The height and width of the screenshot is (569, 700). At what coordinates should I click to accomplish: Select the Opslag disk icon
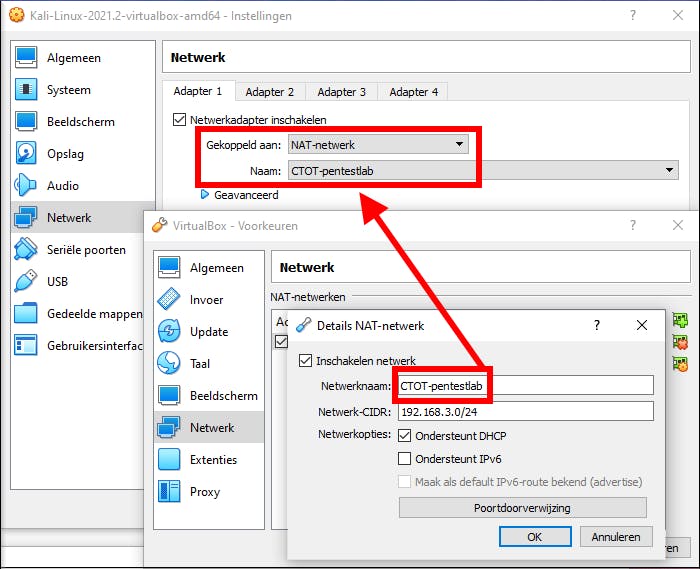pyautogui.click(x=26, y=153)
